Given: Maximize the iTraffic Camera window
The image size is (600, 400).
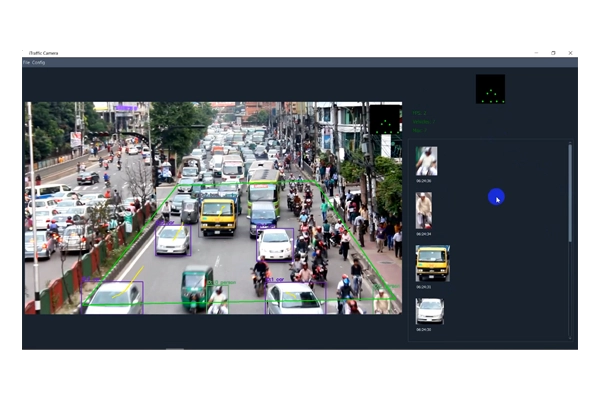Looking at the screenshot, I should [553, 52].
